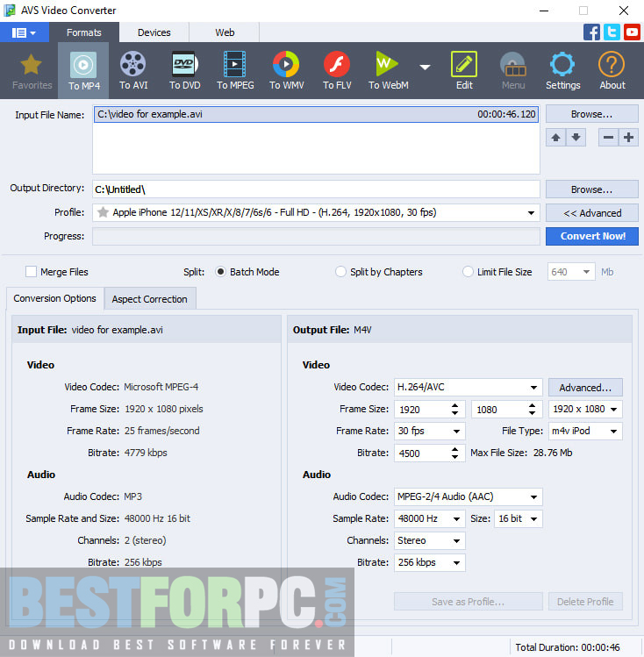This screenshot has width=644, height=657.
Task: Open the Favorites star toolbar icon
Action: [x=32, y=71]
